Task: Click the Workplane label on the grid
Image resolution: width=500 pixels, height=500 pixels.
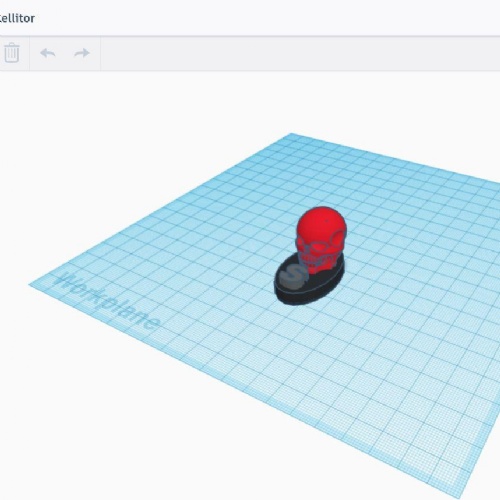Action: 107,300
